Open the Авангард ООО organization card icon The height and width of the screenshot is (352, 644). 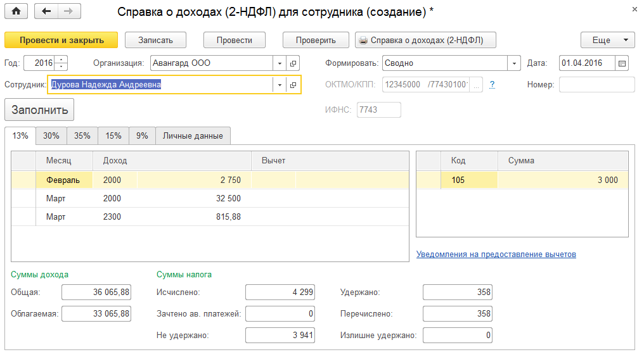point(293,63)
